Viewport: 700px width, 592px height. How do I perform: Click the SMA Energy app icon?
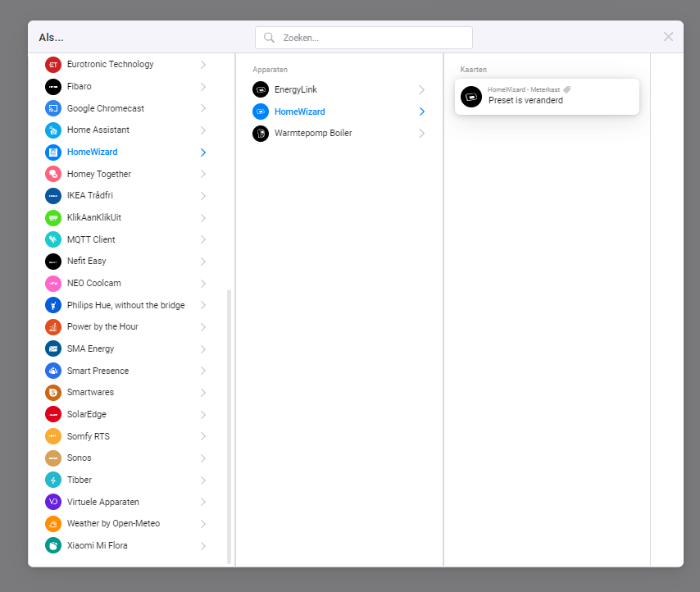click(x=53, y=349)
